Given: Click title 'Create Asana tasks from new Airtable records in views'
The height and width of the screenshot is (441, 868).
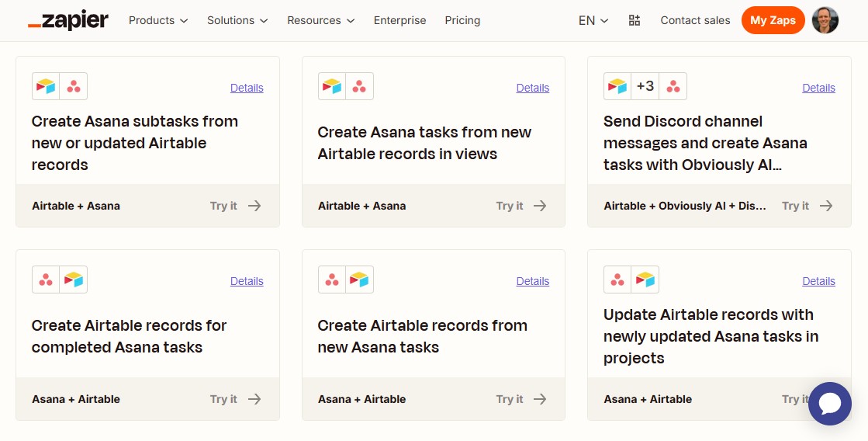Looking at the screenshot, I should click(424, 143).
